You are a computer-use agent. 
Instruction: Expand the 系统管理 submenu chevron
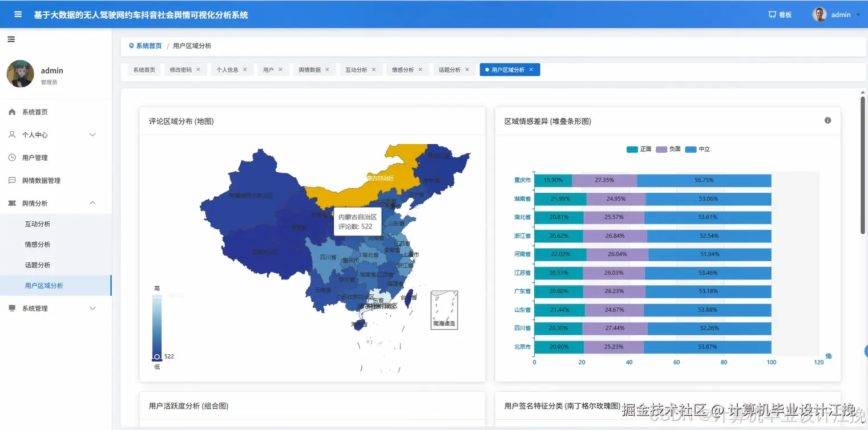(x=93, y=308)
